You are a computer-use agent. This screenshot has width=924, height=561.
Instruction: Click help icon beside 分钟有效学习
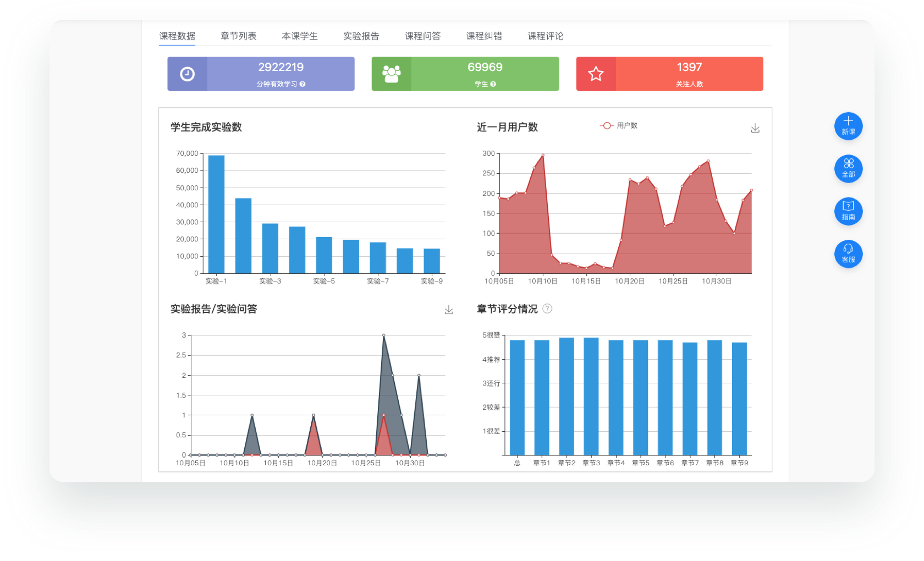click(x=302, y=84)
